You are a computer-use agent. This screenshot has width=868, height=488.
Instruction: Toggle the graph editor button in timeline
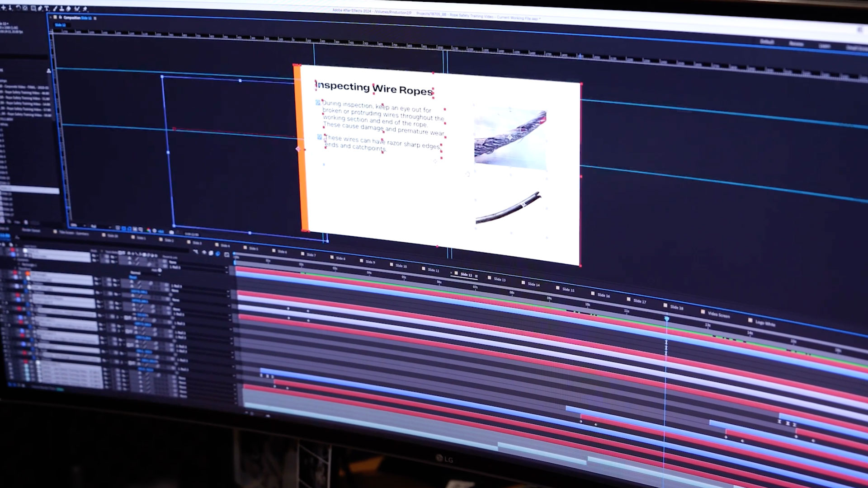(227, 254)
